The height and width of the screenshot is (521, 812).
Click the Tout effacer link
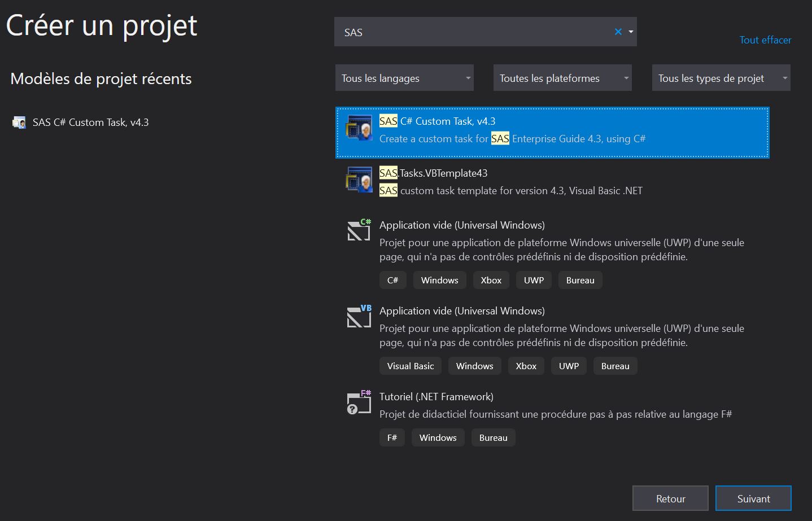click(765, 40)
